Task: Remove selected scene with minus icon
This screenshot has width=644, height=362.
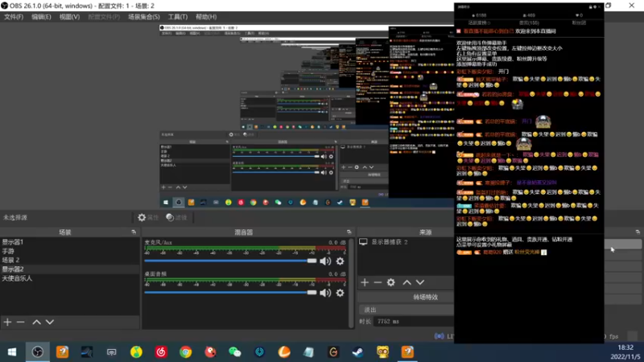Action: pyautogui.click(x=21, y=323)
